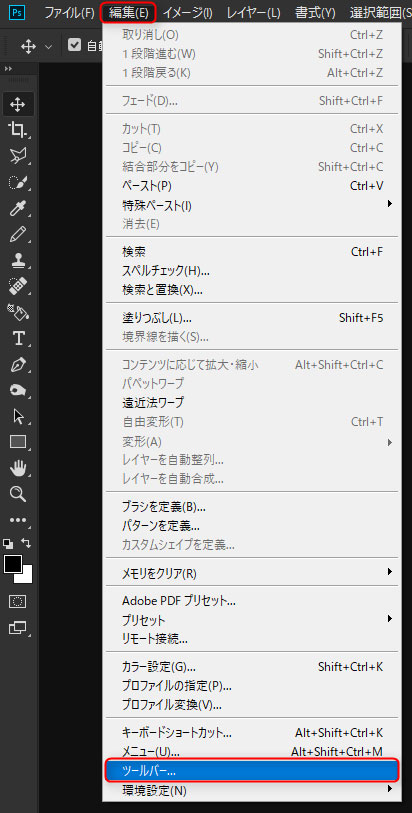Expand the プリセット submenu
Image resolution: width=412 pixels, height=813 pixels.
tap(252, 620)
